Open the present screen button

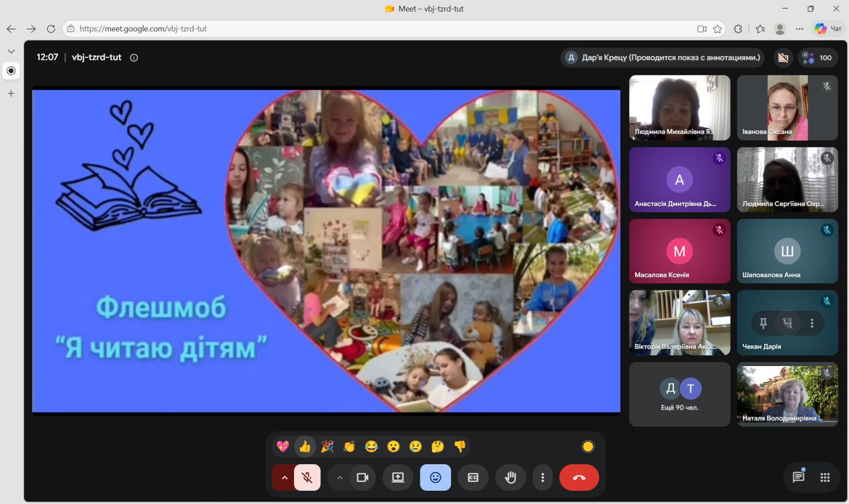(398, 477)
